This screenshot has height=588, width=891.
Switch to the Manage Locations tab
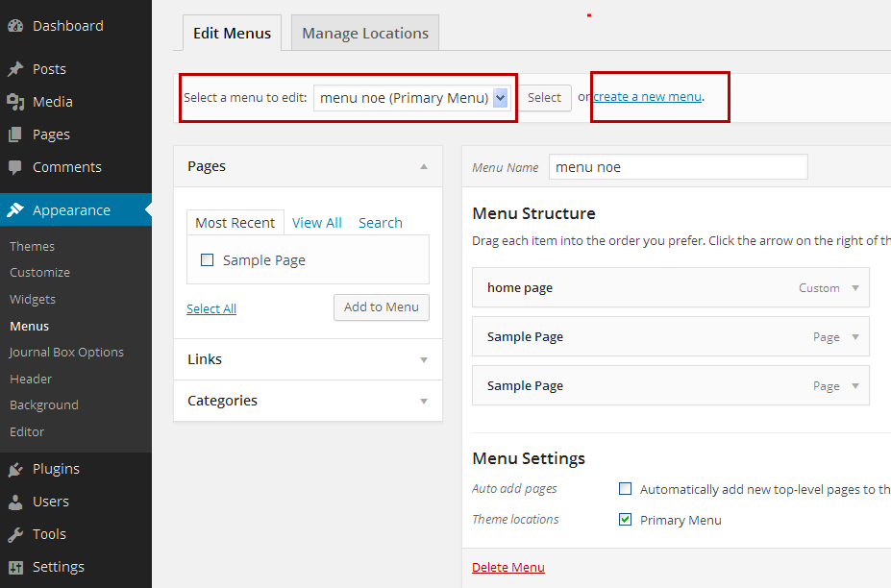pyautogui.click(x=365, y=33)
